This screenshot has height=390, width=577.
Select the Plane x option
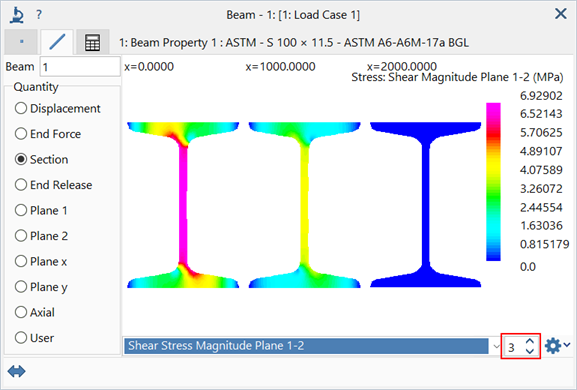[41, 262]
